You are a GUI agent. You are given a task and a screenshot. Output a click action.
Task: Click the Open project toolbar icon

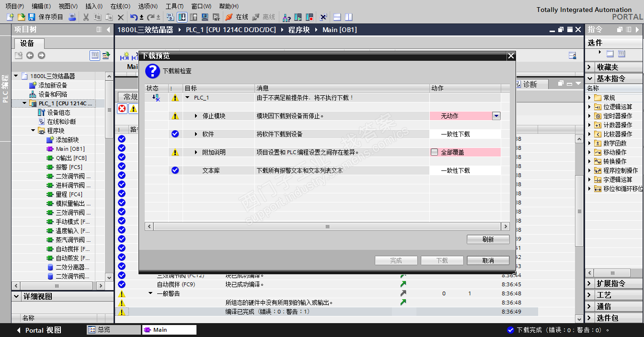tap(21, 17)
